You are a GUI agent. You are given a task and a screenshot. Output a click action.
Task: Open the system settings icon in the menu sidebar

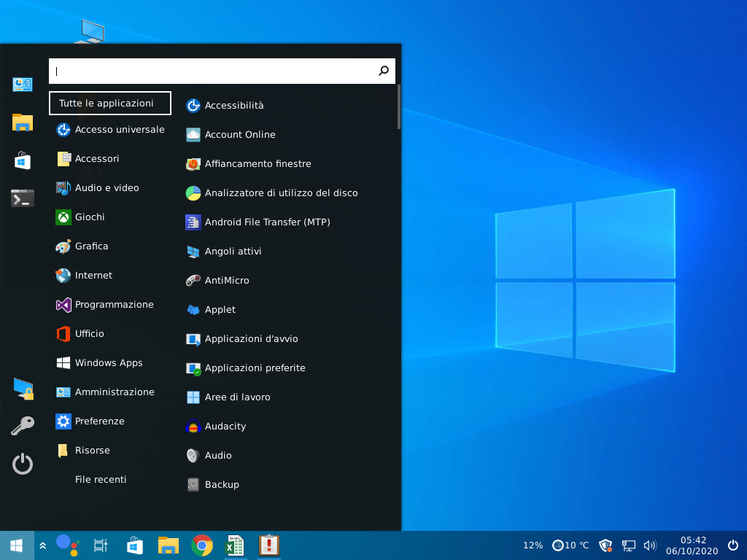(23, 85)
